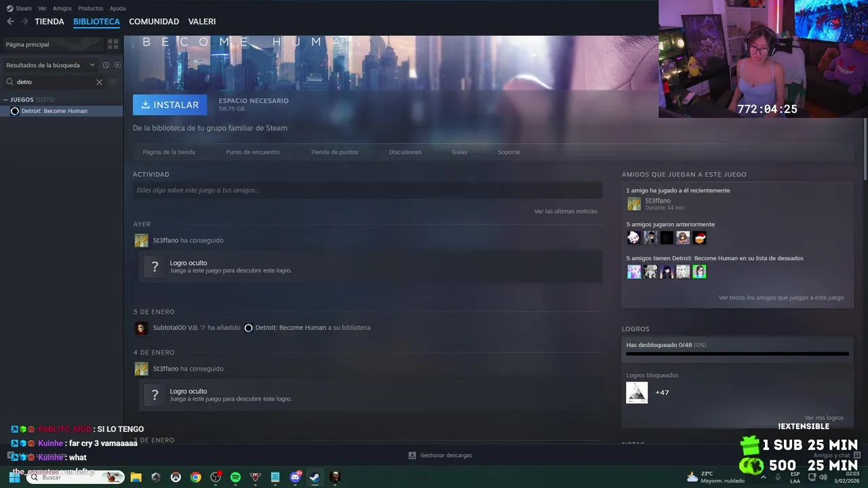This screenshot has width=868, height=488.
Task: Open the VALERI profile tab
Action: coord(202,22)
